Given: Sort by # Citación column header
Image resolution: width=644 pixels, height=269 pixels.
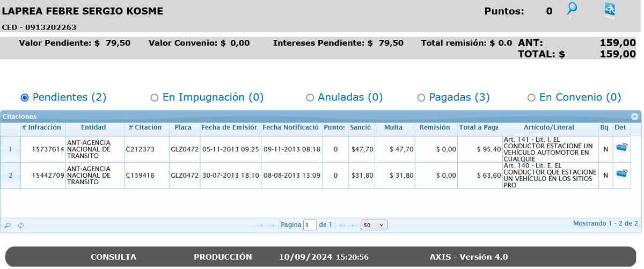Looking at the screenshot, I should (x=145, y=128).
